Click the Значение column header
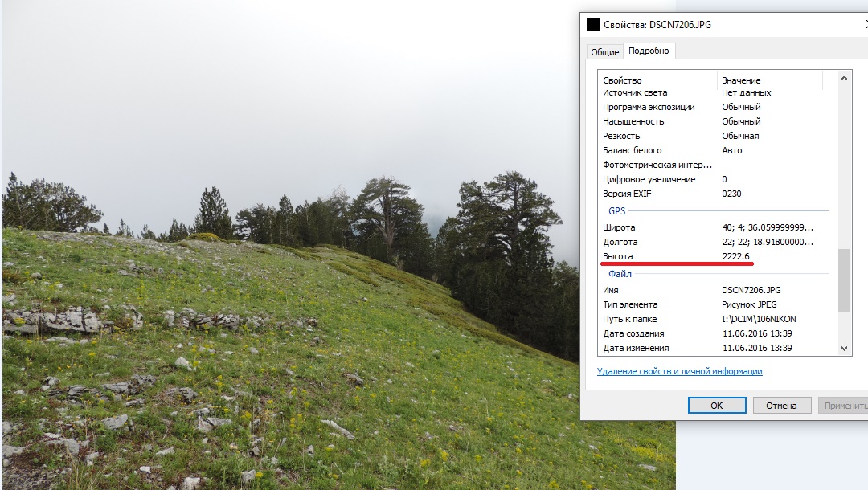868x490 pixels. tap(741, 80)
